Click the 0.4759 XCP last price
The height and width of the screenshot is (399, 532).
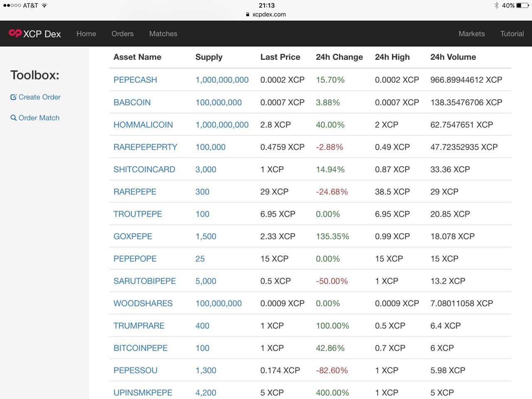pos(282,147)
